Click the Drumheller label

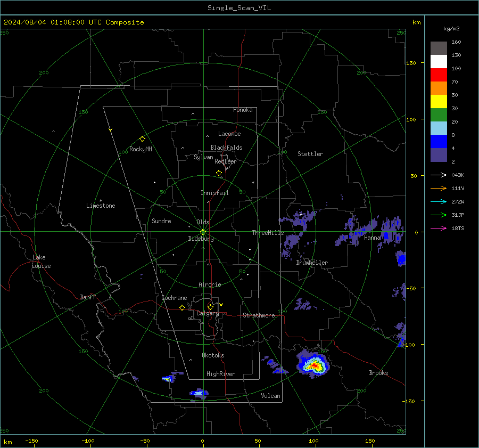pos(312,263)
